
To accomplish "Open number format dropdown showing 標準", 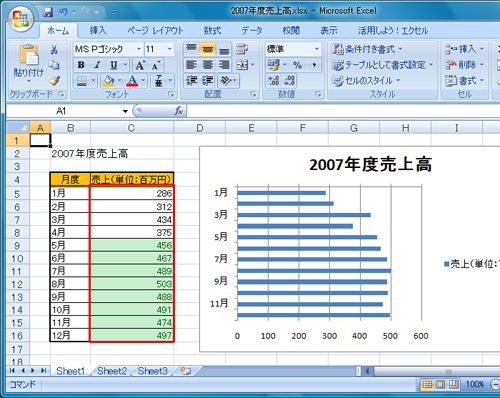I will 316,49.
